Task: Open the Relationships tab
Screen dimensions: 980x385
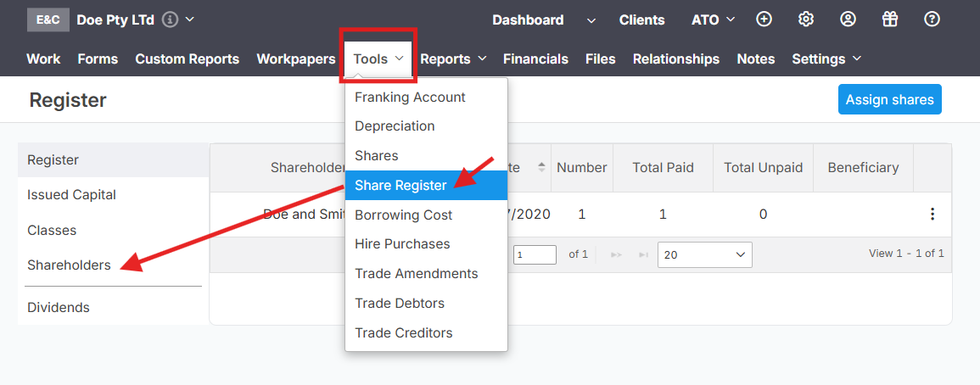Action: pyautogui.click(x=676, y=59)
